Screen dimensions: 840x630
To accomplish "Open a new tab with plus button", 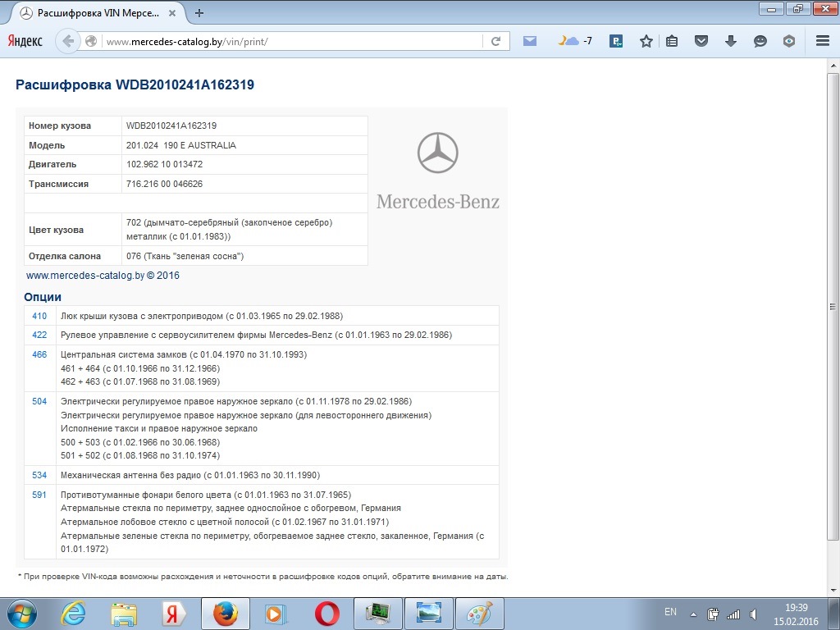I will pyautogui.click(x=199, y=13).
